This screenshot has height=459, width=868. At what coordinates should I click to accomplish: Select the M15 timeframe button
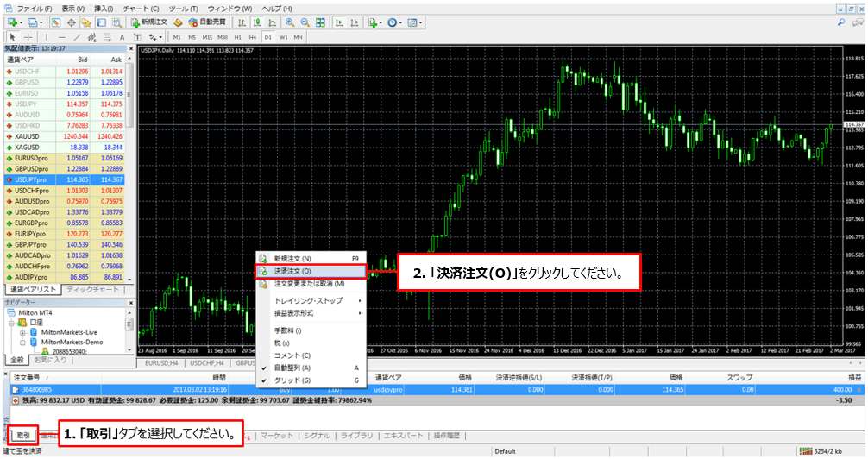click(207, 37)
